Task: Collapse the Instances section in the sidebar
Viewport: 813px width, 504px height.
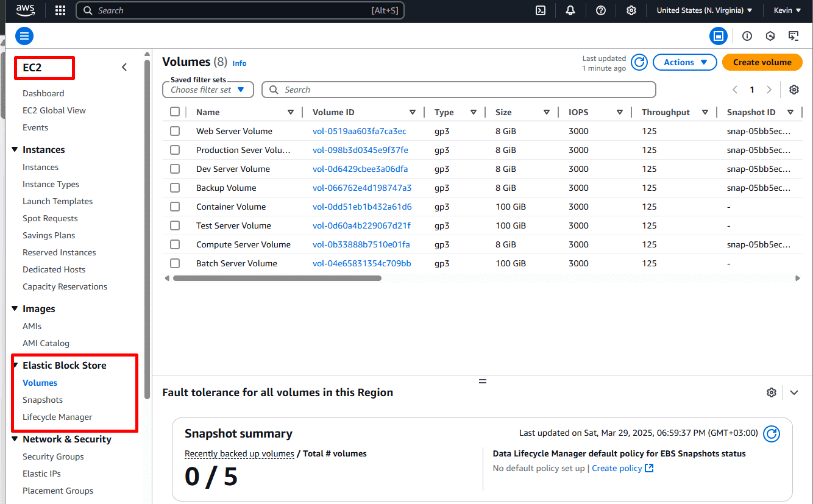Action: tap(15, 150)
